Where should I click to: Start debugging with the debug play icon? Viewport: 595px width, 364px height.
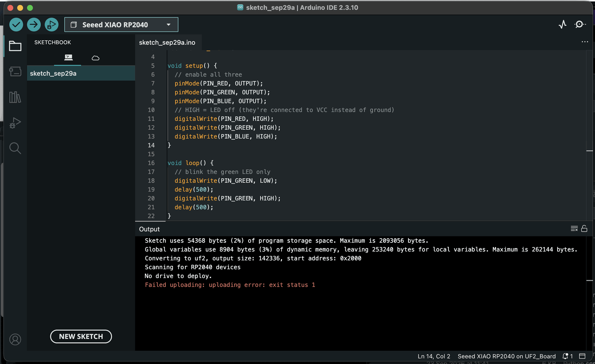(51, 25)
